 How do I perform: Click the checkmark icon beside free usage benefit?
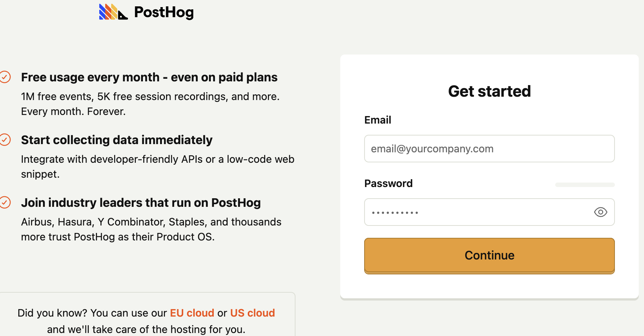click(x=5, y=77)
